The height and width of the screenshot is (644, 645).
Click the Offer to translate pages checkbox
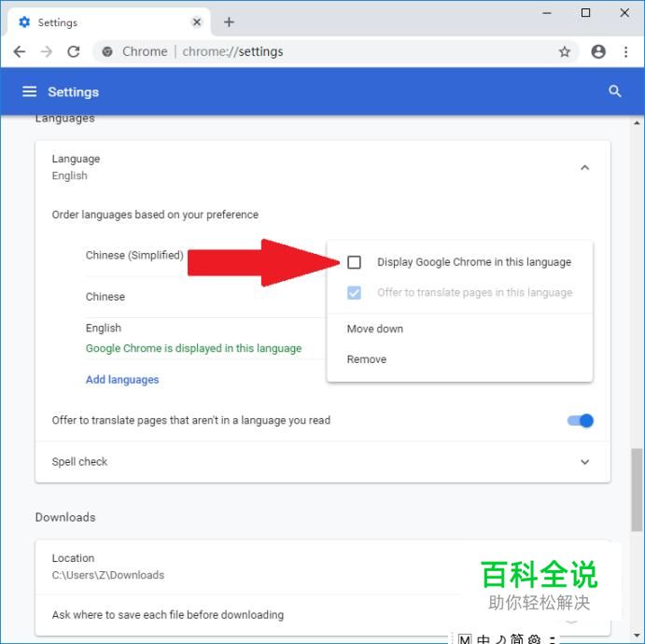coord(354,292)
